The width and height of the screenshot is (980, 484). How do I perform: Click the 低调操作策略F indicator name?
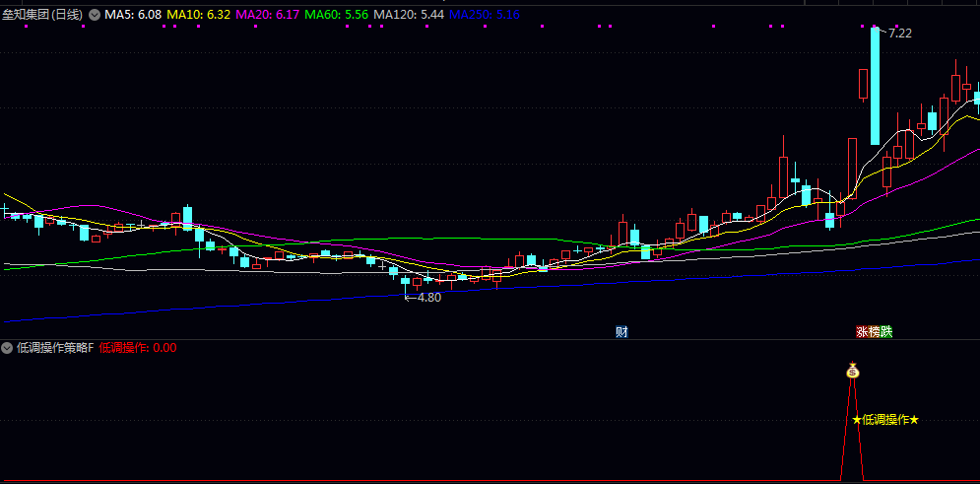click(55, 347)
